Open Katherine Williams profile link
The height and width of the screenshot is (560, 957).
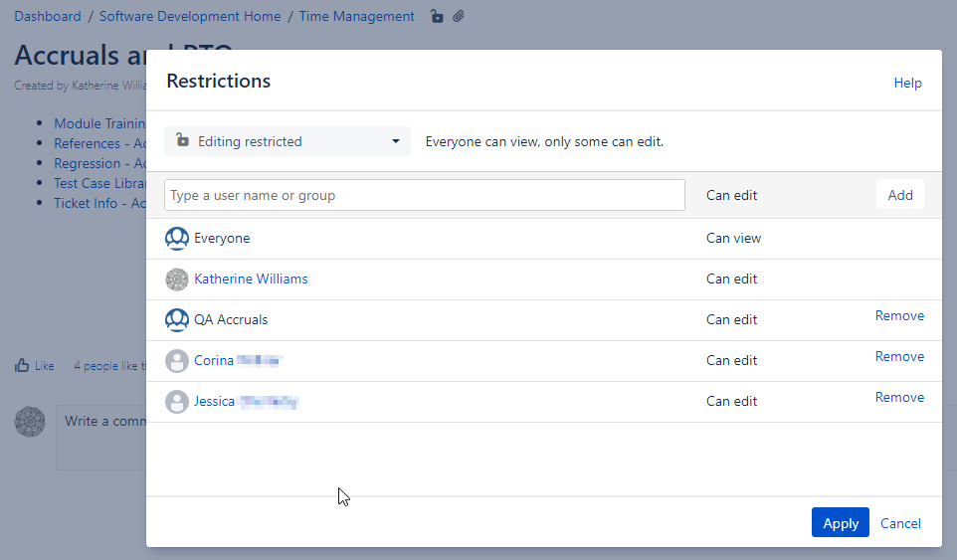coord(251,279)
